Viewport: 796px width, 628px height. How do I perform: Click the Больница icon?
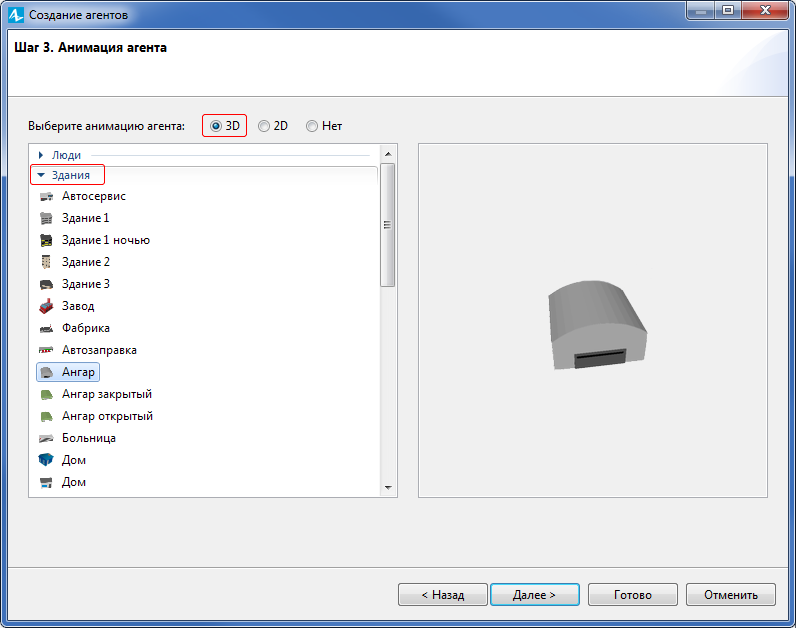[x=46, y=438]
